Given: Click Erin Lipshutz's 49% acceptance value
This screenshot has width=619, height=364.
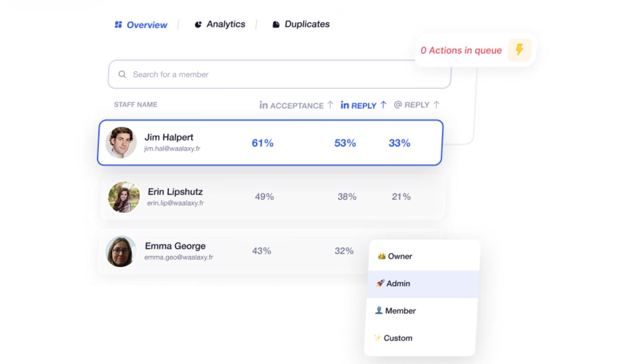Looking at the screenshot, I should pyautogui.click(x=264, y=197).
